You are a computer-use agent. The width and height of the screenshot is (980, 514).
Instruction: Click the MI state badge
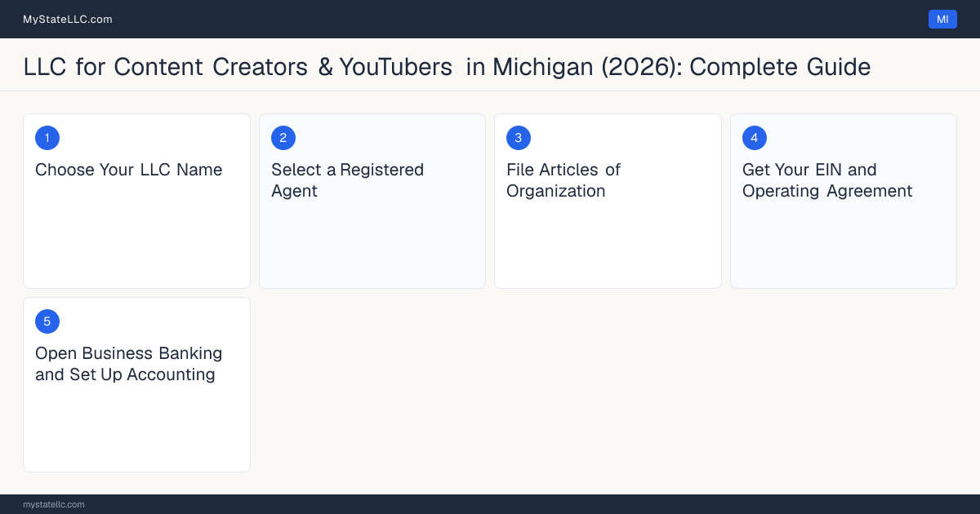click(x=942, y=19)
